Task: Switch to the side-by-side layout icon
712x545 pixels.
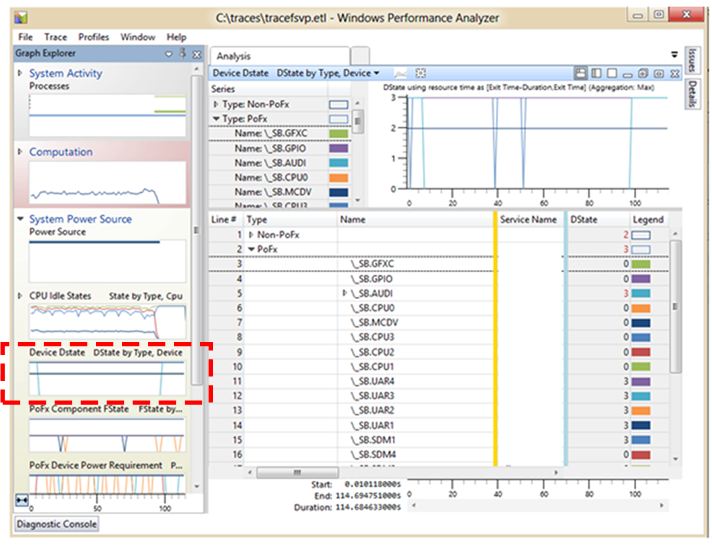Action: (596, 73)
